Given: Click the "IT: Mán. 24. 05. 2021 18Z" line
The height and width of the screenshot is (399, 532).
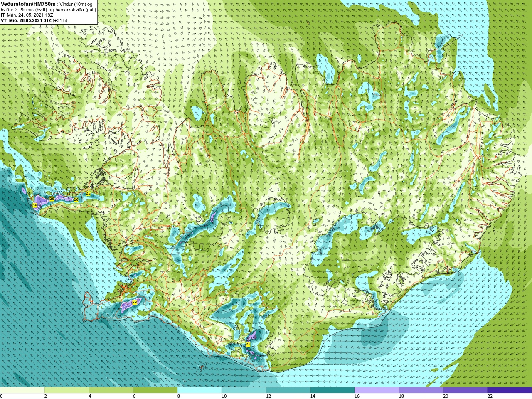Looking at the screenshot, I should tap(27, 15).
